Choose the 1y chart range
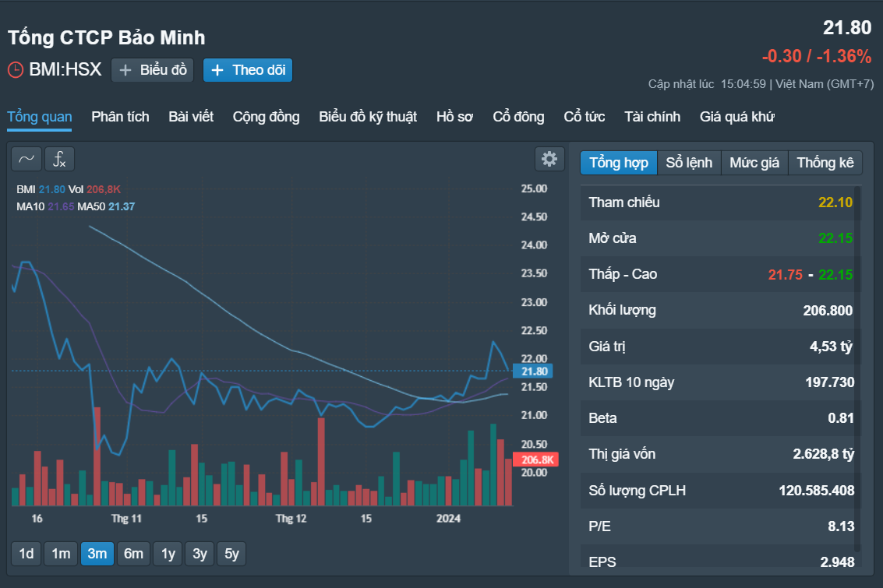This screenshot has height=588, width=883. point(168,554)
